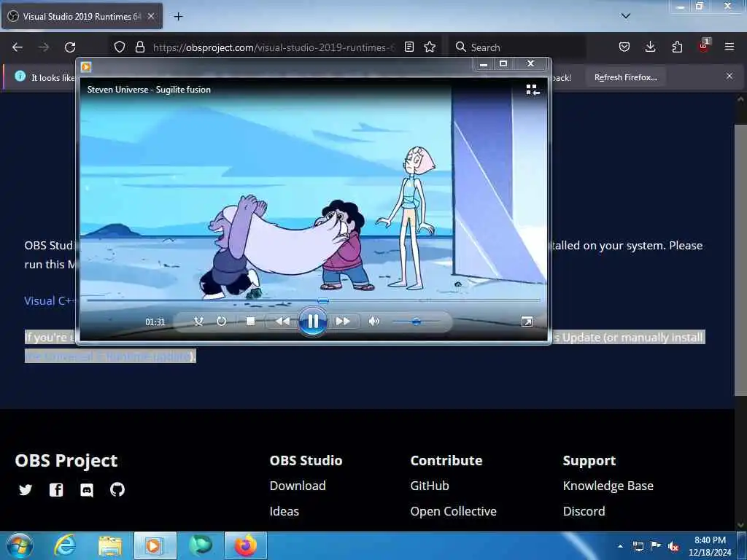This screenshot has height=560, width=747.
Task: Dismiss the Firefox notification bar
Action: tap(729, 76)
